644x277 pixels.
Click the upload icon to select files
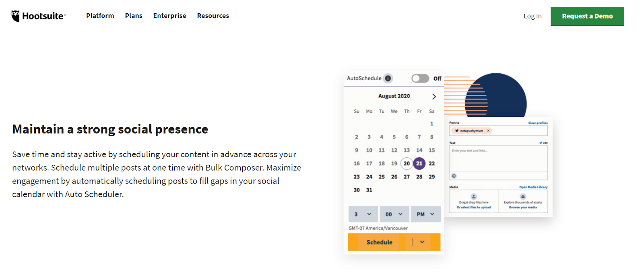tap(474, 197)
